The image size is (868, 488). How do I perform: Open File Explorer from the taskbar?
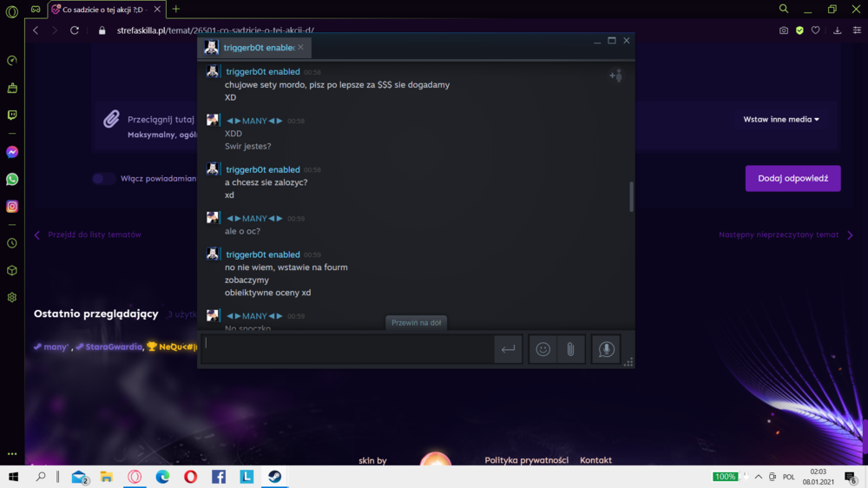click(x=106, y=477)
